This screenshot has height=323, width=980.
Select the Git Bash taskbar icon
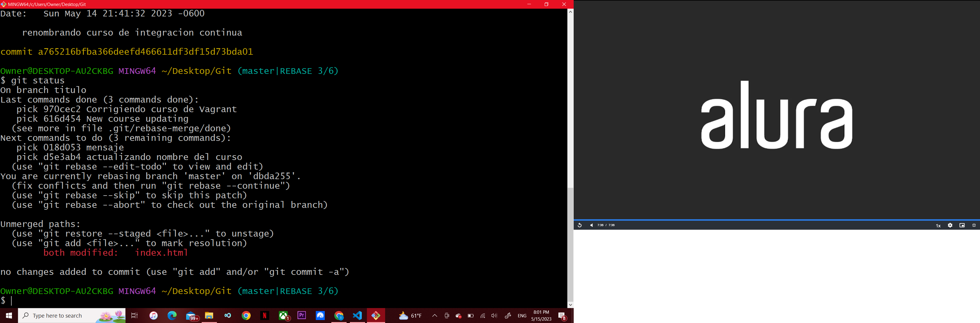pos(376,316)
